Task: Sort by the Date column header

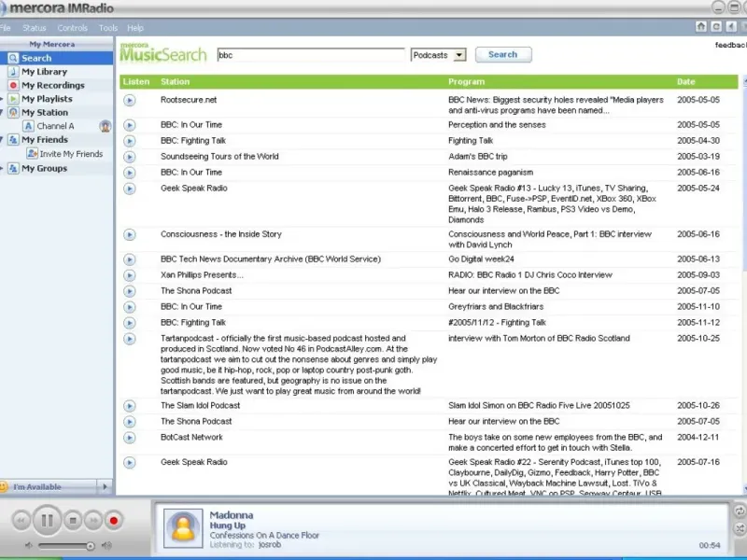Action: (685, 82)
